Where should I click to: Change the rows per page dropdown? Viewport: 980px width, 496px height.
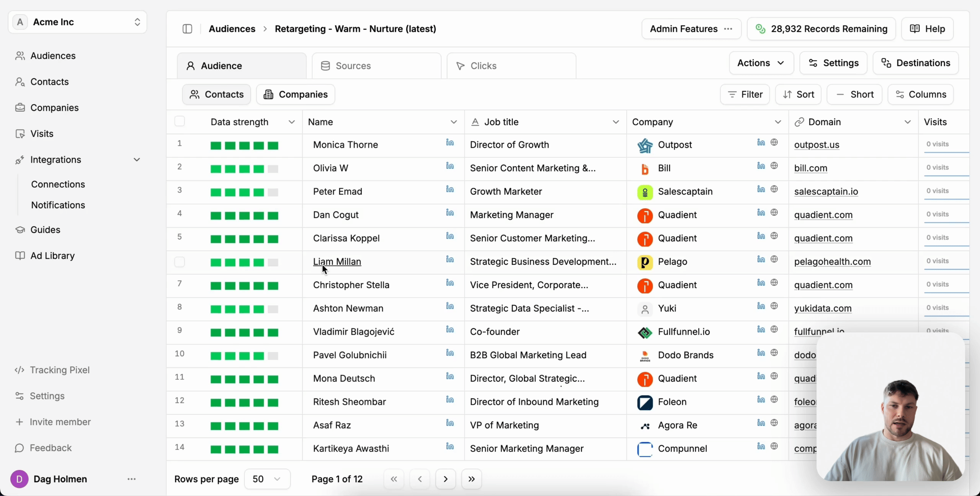(267, 479)
